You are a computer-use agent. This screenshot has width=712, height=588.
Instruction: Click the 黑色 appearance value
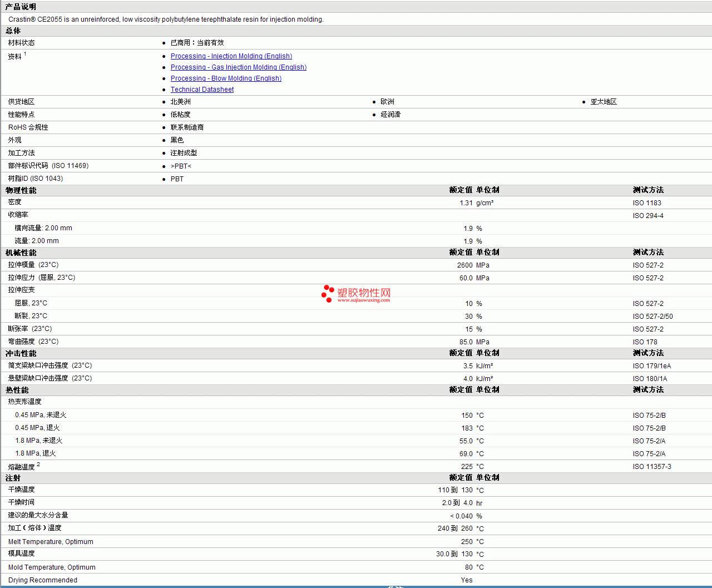tap(177, 140)
